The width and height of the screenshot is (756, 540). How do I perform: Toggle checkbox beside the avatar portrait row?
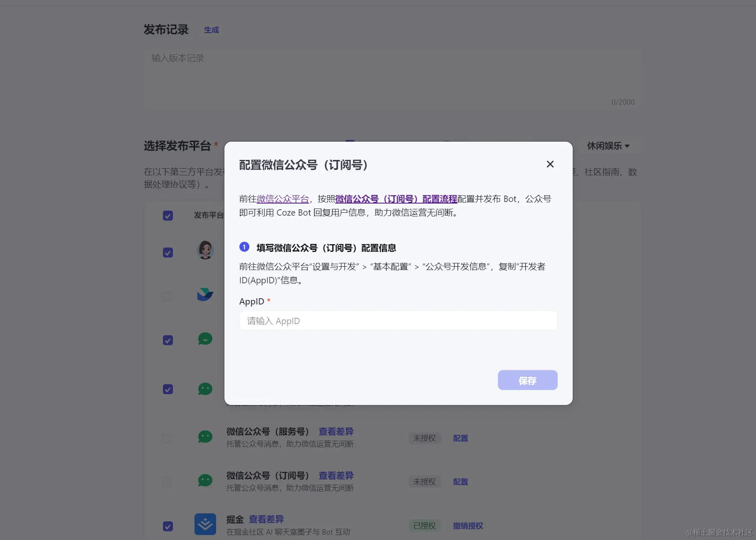(168, 253)
